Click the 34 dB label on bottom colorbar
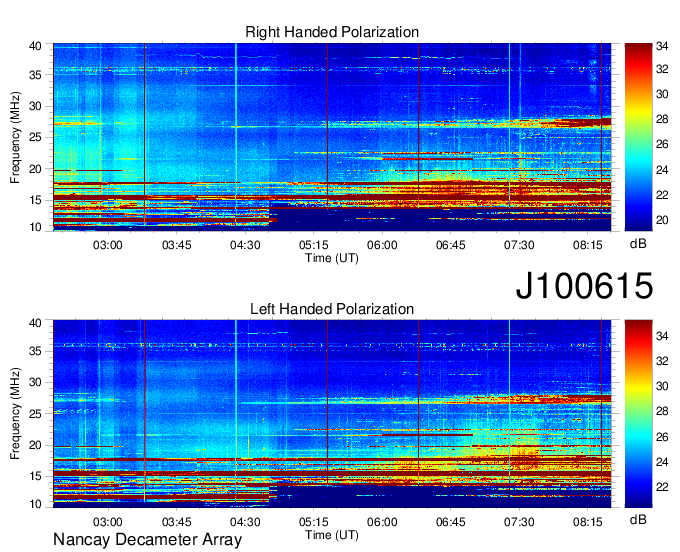Screen dimensions: 680x552 coord(662,336)
